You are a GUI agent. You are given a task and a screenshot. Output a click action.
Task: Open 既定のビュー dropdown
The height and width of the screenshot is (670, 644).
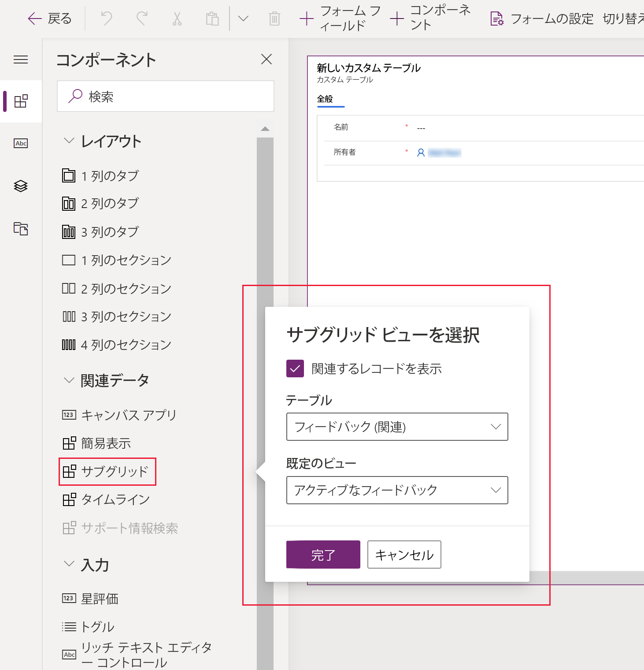397,490
